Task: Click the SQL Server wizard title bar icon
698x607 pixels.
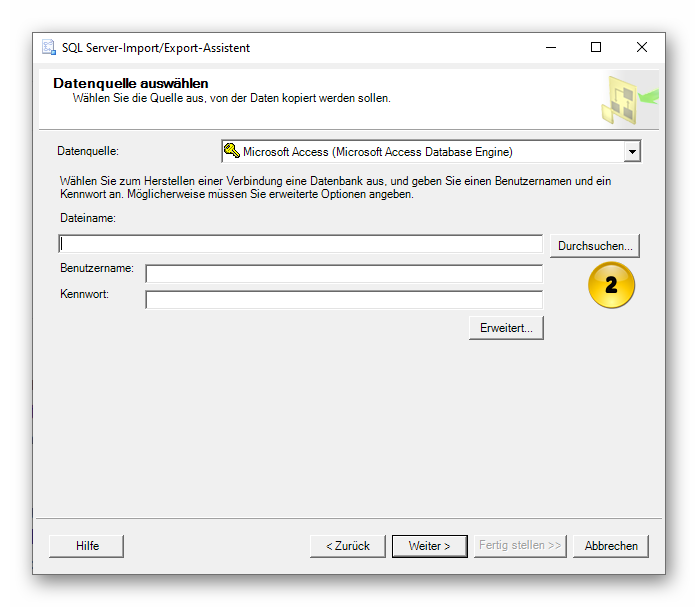Action: [x=49, y=48]
